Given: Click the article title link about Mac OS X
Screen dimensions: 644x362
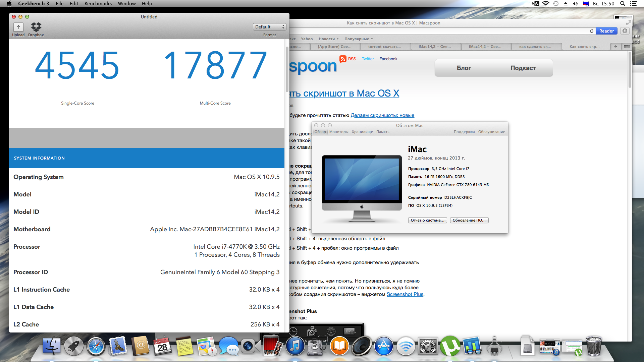Looking at the screenshot, I should [344, 93].
